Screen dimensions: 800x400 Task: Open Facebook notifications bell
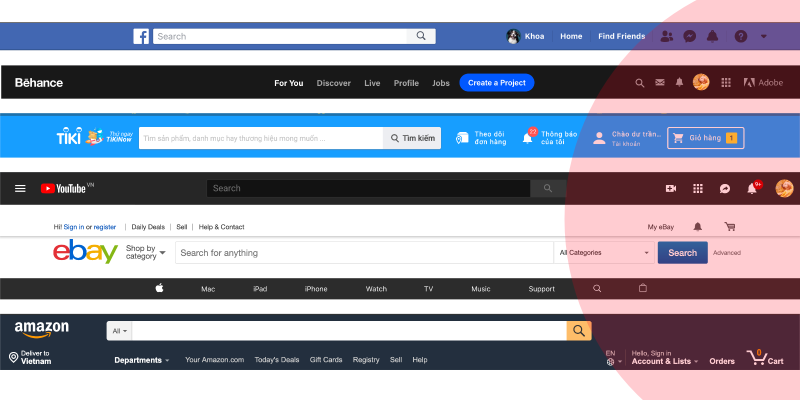coord(712,36)
